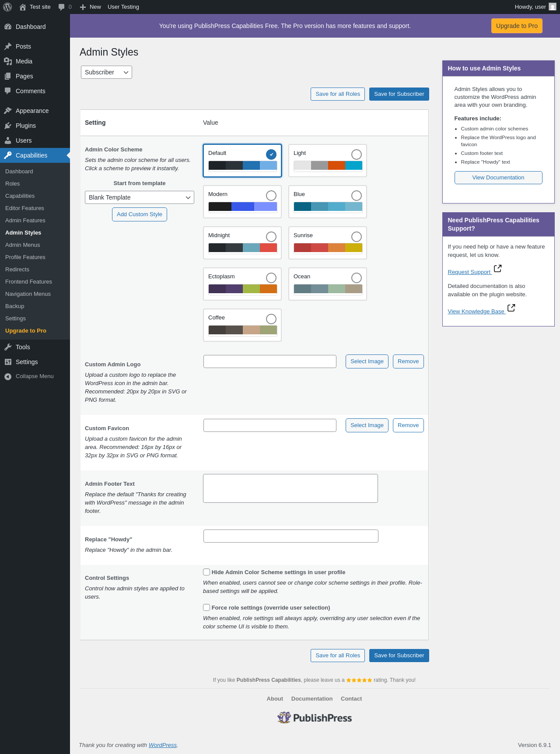Click the PublishPress footer logo
The width and height of the screenshot is (560, 754).
315,718
